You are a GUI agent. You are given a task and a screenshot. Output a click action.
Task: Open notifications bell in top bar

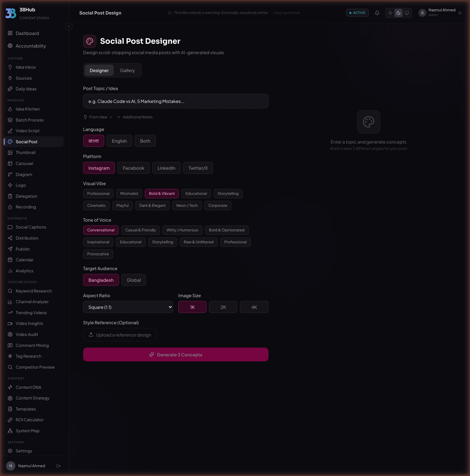tap(377, 13)
